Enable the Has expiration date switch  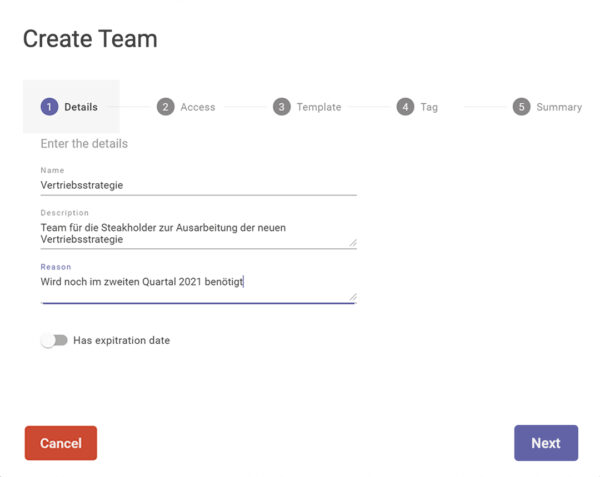pos(54,340)
